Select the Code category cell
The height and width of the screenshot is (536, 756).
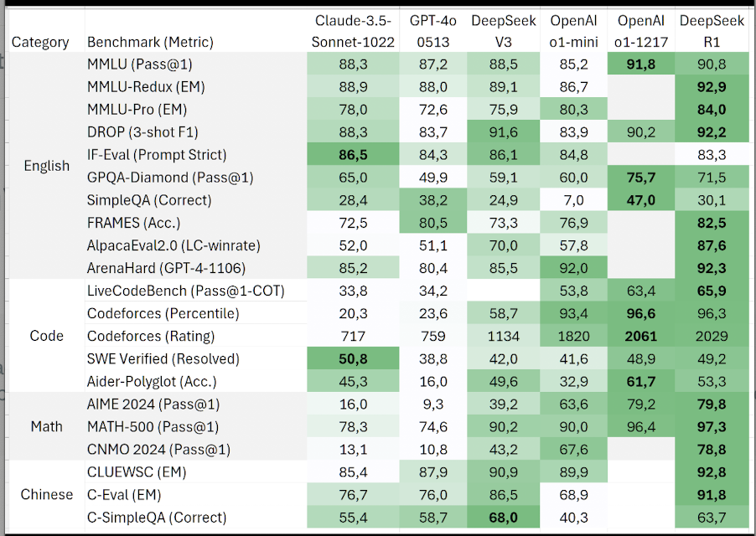47,335
